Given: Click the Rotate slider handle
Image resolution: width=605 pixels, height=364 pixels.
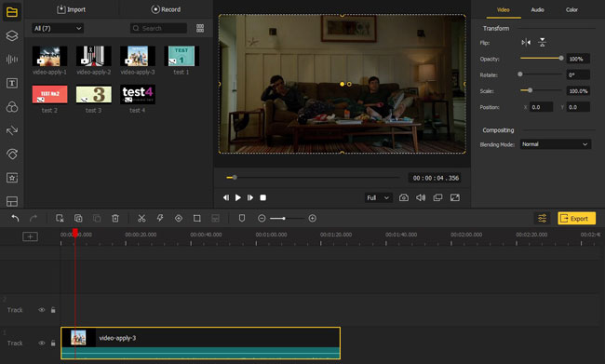Looking at the screenshot, I should [520, 74].
